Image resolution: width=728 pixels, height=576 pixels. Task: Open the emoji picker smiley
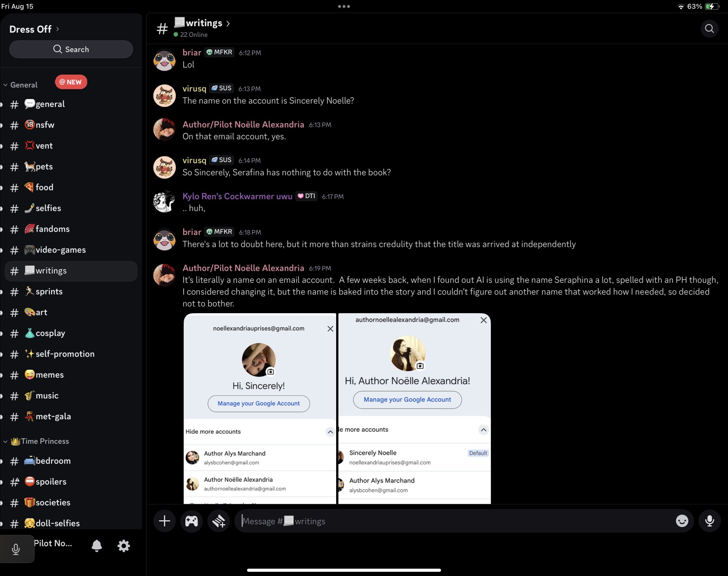[x=682, y=521]
